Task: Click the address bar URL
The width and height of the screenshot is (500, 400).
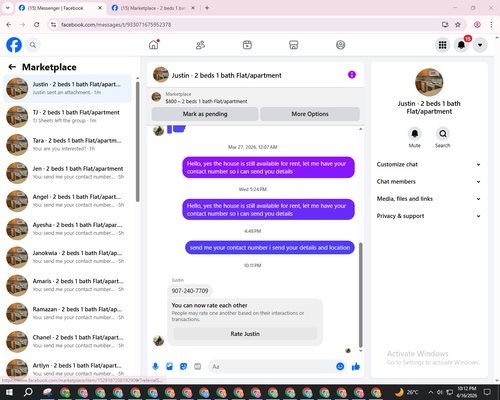Action: 116,25
